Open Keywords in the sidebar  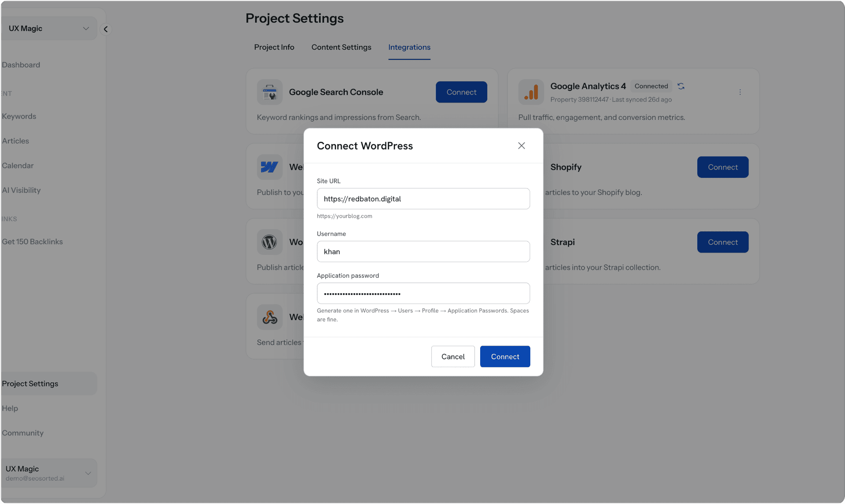(x=19, y=116)
